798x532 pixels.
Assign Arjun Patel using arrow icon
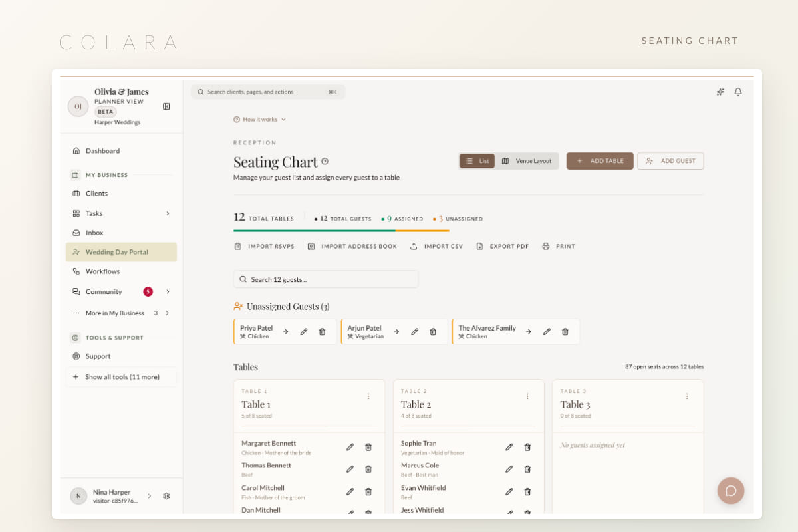click(396, 331)
